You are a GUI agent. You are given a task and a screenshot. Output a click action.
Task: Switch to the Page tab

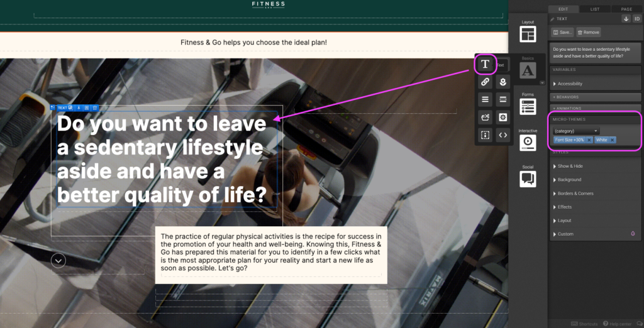[626, 9]
